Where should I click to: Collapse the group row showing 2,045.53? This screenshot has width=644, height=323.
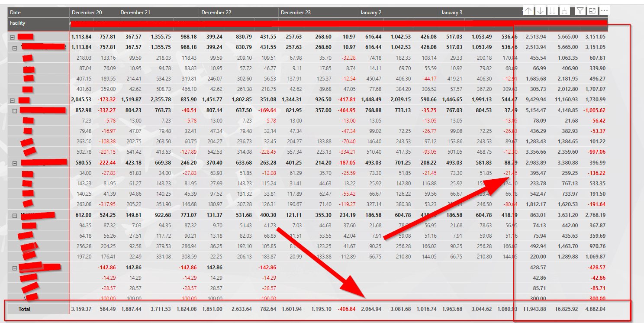(x=12, y=100)
